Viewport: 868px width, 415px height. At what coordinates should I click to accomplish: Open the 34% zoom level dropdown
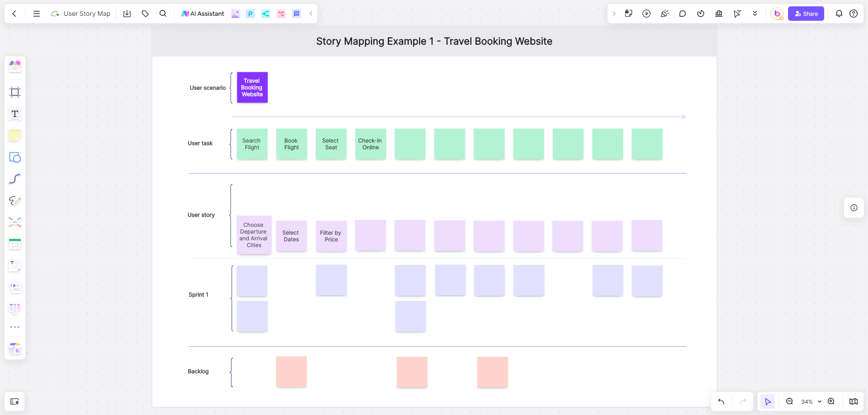click(x=811, y=401)
